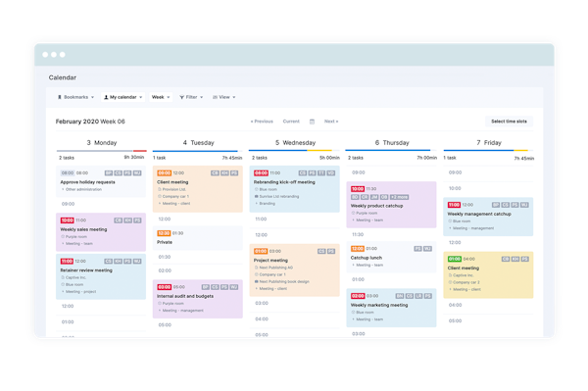Expand the Bookmarks dropdown
This screenshot has width=588, height=391.
pos(75,97)
